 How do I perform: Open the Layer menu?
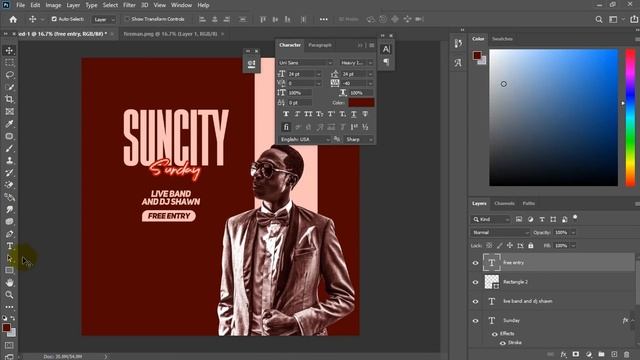[73, 5]
